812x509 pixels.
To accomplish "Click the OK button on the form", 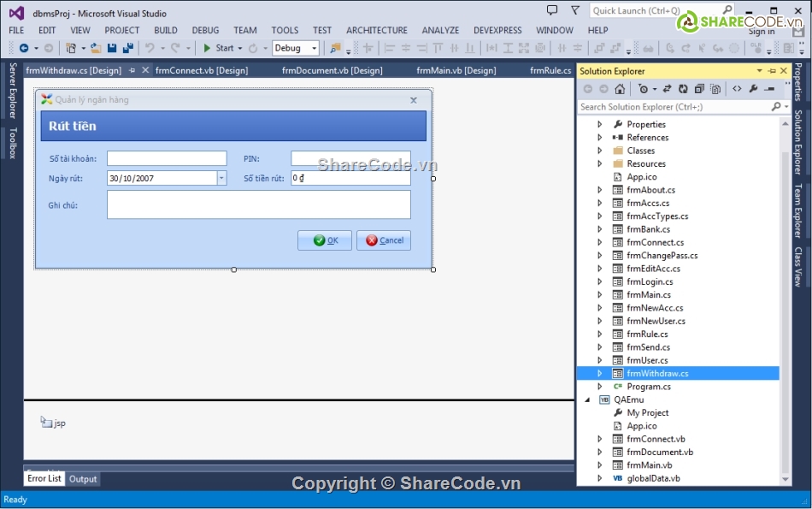I will click(x=325, y=240).
